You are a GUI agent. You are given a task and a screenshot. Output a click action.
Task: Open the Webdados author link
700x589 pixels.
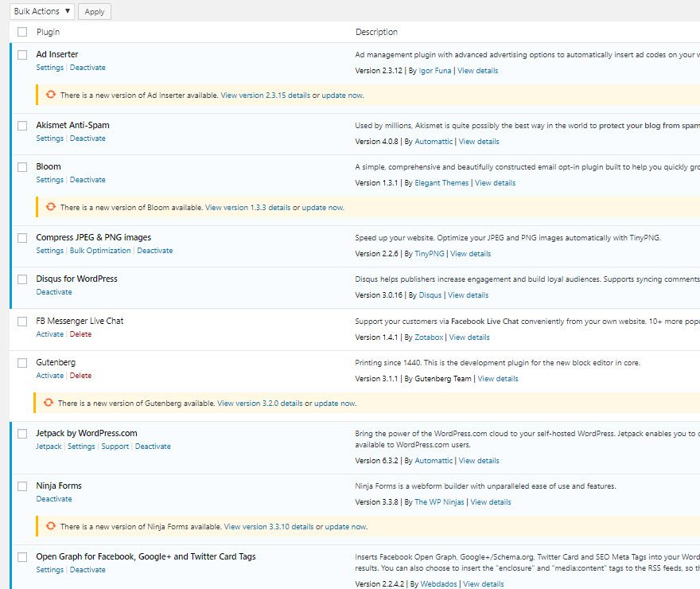[x=439, y=584]
